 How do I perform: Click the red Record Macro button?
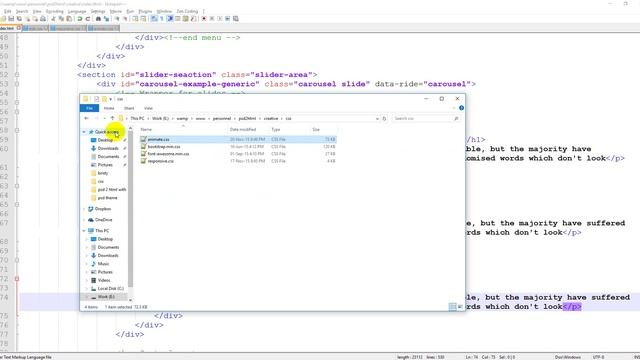click(204, 19)
